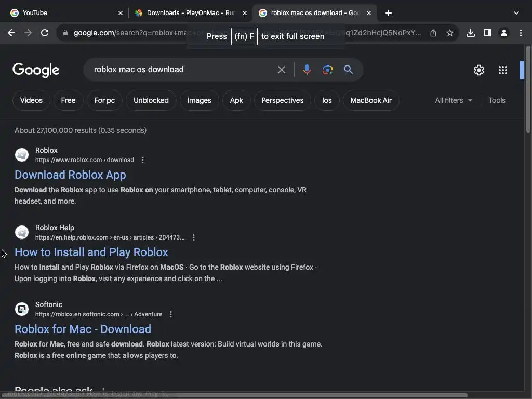Open the Google apps grid

point(503,70)
